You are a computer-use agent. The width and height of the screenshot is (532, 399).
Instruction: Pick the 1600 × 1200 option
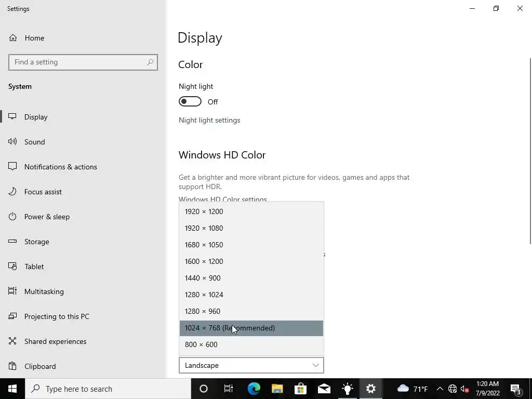click(251, 262)
